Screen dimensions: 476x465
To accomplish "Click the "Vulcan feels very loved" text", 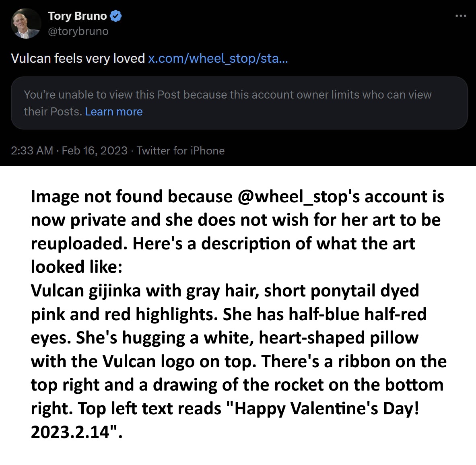I will (78, 59).
